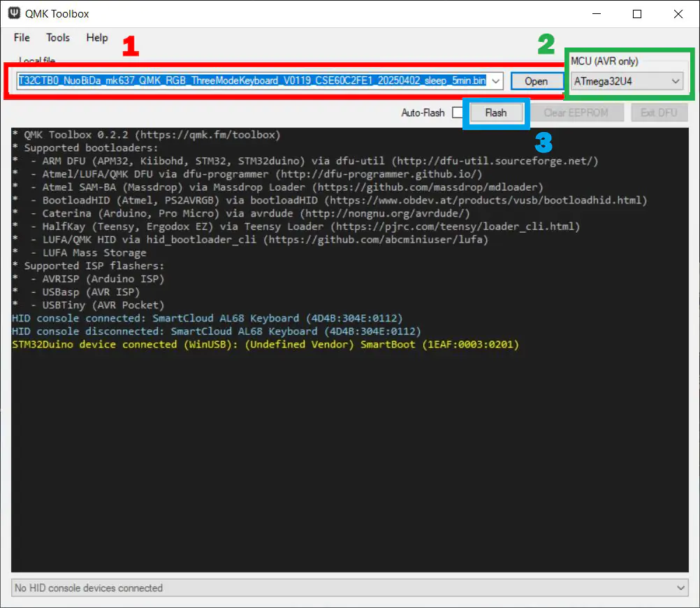This screenshot has height=608, width=700.
Task: Open the Tools menu
Action: click(58, 38)
